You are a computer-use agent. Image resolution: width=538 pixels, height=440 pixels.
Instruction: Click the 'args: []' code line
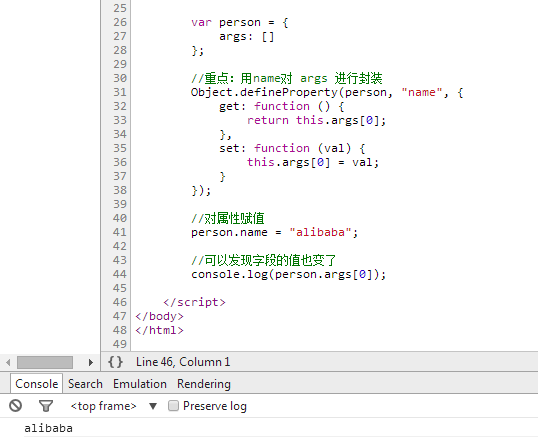pyautogui.click(x=247, y=36)
